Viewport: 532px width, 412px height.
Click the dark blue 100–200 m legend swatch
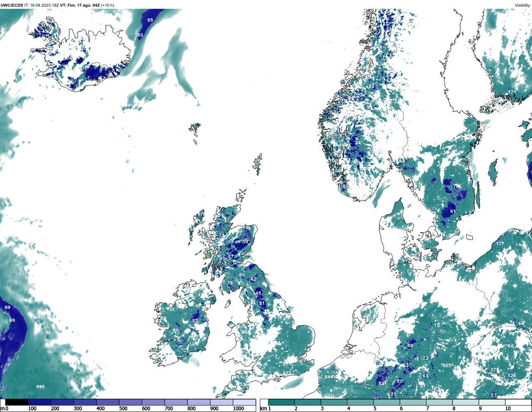(x=39, y=402)
